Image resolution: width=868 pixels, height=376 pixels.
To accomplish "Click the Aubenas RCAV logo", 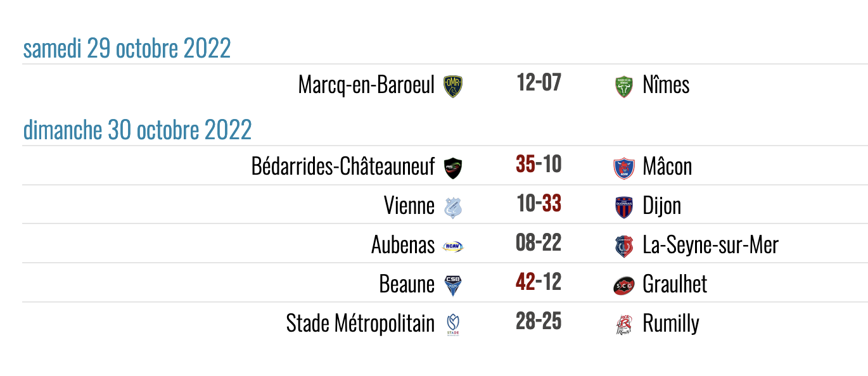I will 452,247.
